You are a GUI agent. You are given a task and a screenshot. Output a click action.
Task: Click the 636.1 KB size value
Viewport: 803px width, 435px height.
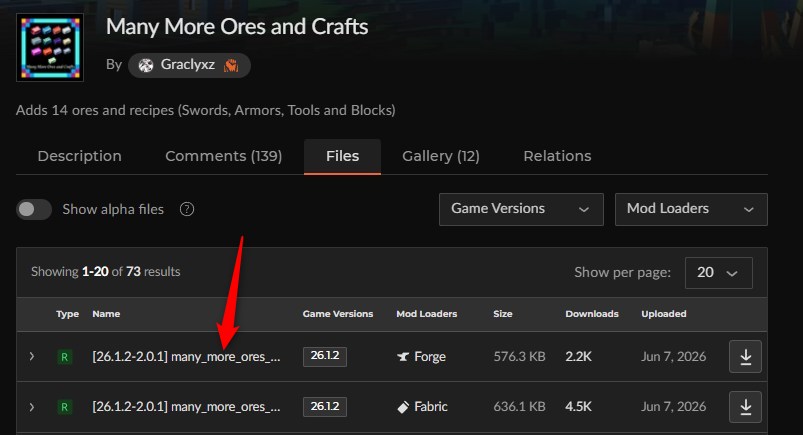tap(519, 406)
